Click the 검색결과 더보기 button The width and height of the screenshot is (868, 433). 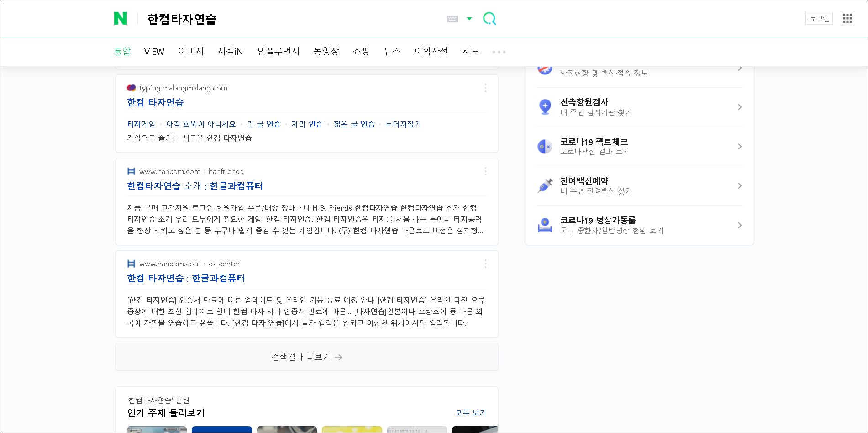click(x=307, y=357)
